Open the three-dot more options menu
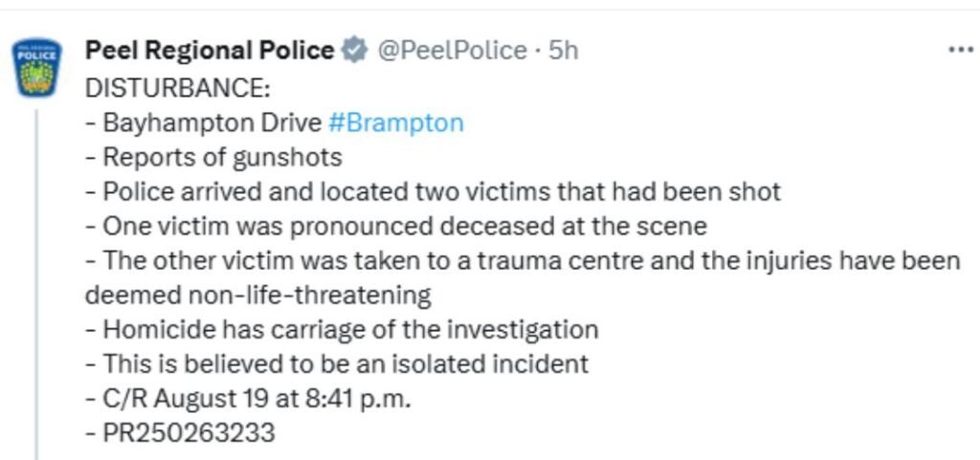Viewport: 980px width, 460px height. [x=961, y=50]
